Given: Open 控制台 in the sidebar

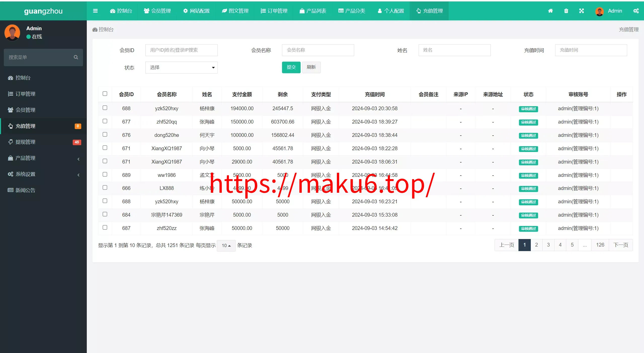Looking at the screenshot, I should (x=43, y=78).
